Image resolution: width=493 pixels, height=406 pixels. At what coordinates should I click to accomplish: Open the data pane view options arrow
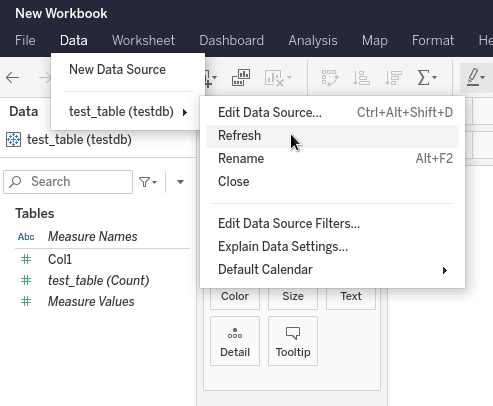coord(180,182)
